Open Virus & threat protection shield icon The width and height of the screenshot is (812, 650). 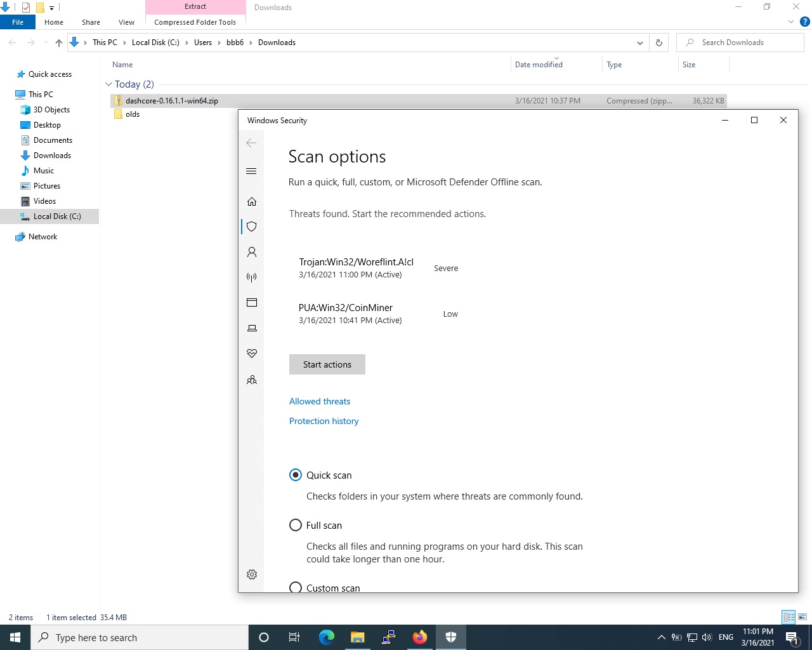click(252, 227)
